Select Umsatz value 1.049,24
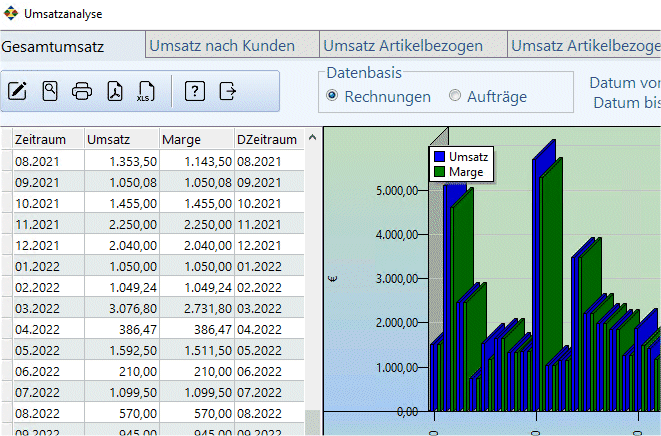This screenshot has width=661, height=436. coord(122,287)
